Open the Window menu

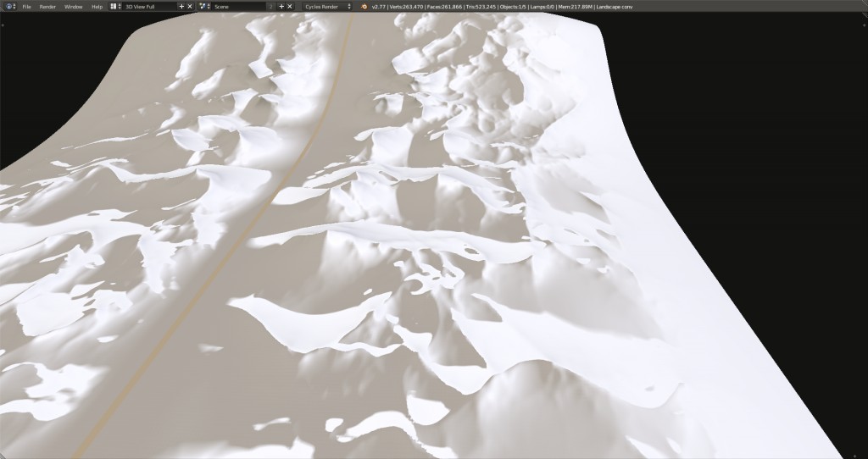pos(74,6)
